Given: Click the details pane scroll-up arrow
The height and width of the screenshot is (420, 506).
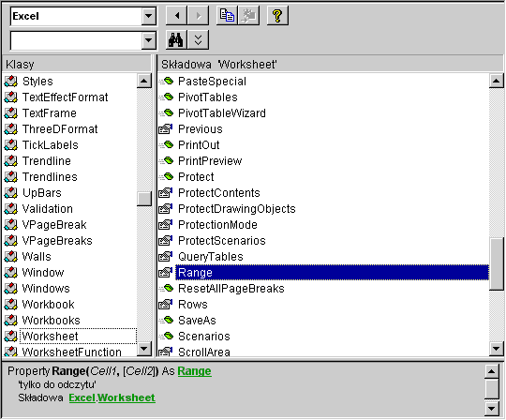Looking at the screenshot, I should (492, 371).
